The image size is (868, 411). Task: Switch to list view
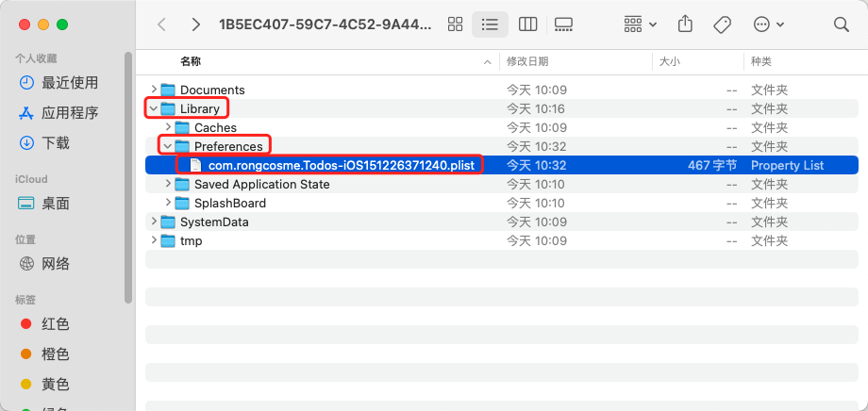[490, 25]
